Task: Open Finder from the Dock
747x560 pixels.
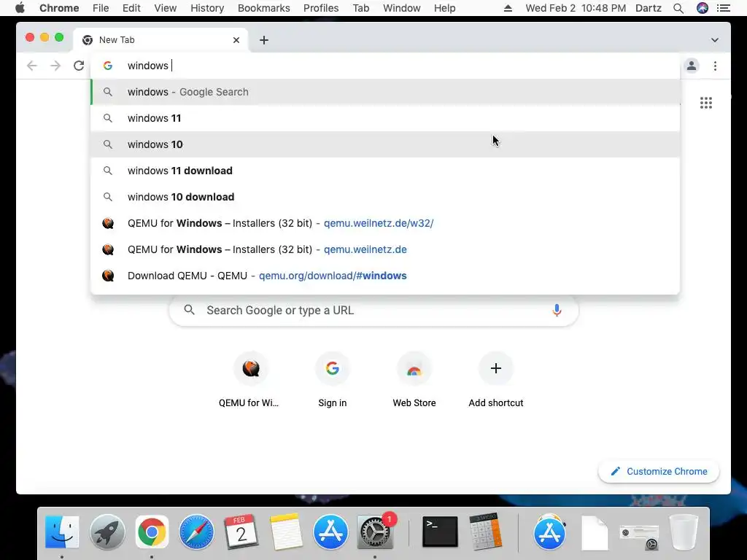Action: click(62, 532)
